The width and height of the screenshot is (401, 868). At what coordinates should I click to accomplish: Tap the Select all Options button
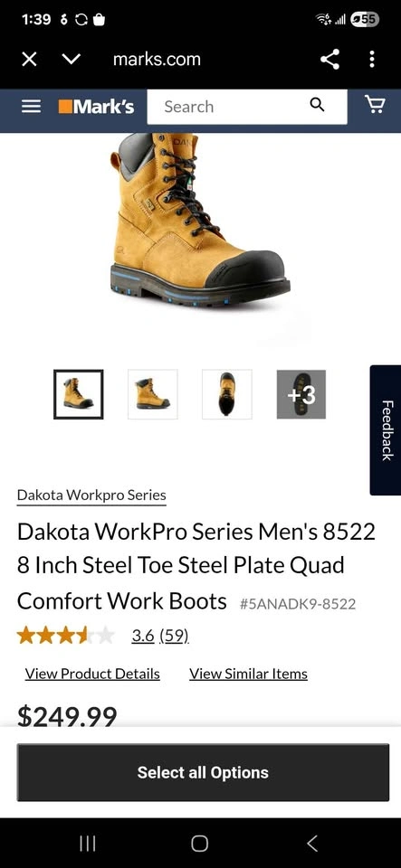pos(204,772)
